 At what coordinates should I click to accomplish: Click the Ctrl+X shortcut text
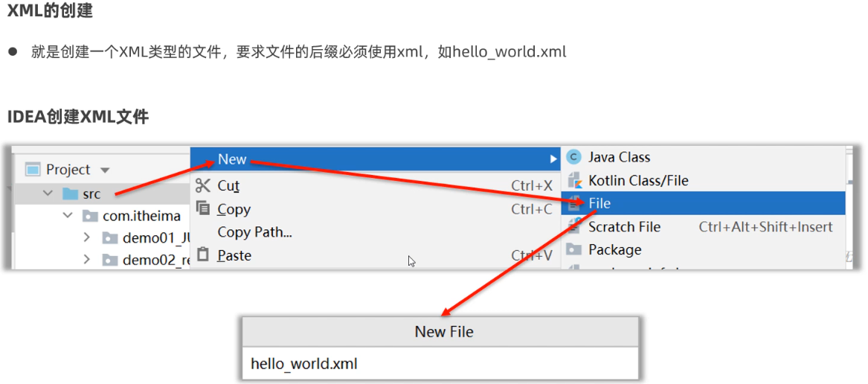(531, 185)
